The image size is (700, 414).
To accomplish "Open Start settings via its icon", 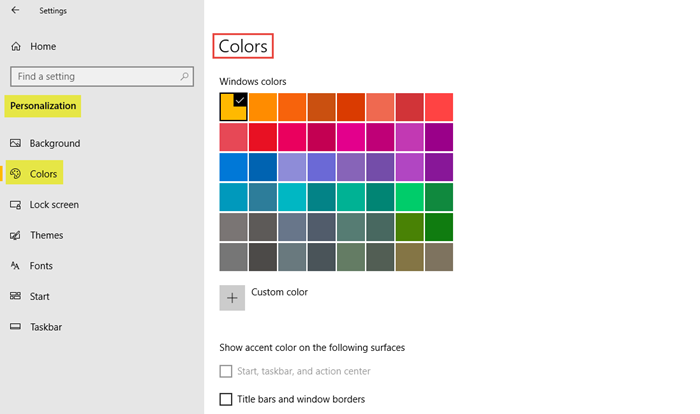I will click(x=16, y=296).
